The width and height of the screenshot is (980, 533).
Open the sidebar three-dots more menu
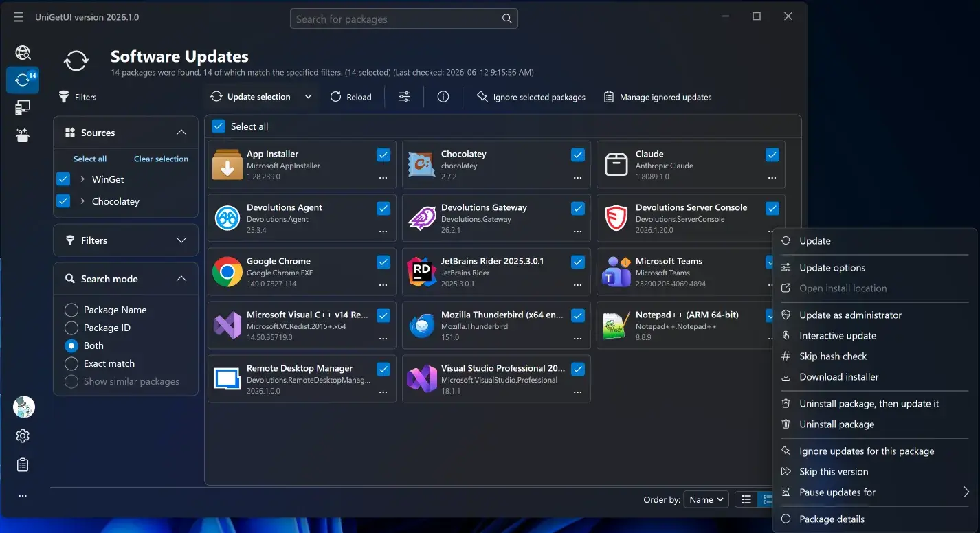(x=23, y=495)
